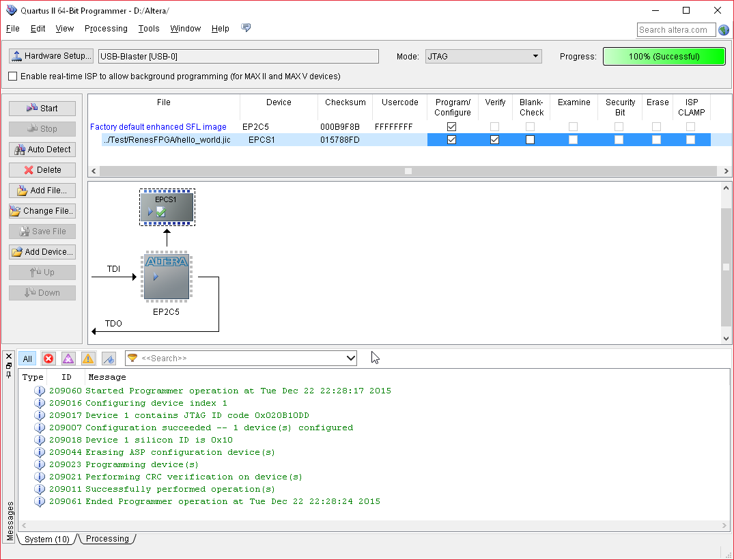Select the EPCS1 chip in diagram
734x560 pixels.
167,208
